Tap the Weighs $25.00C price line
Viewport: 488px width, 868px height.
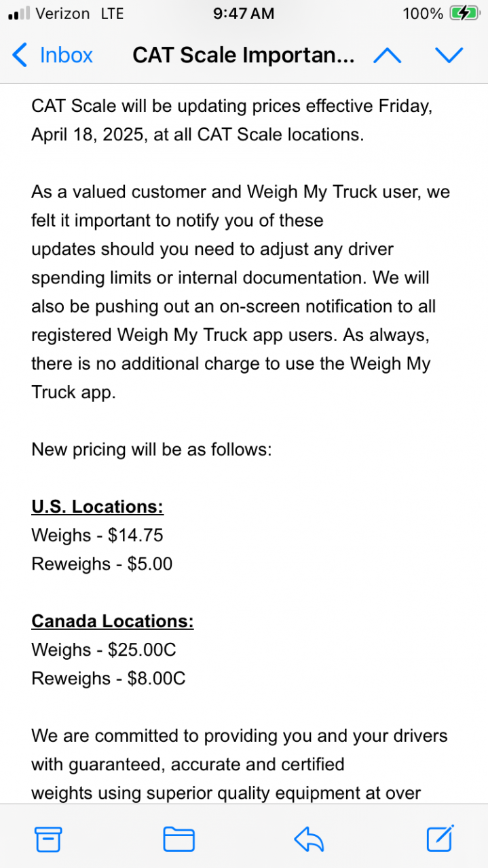[104, 650]
